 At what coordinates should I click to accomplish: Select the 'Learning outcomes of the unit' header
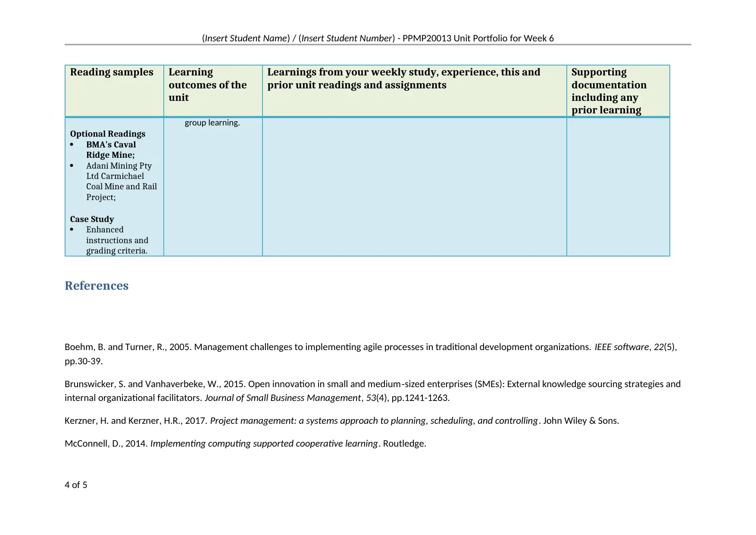(213, 91)
